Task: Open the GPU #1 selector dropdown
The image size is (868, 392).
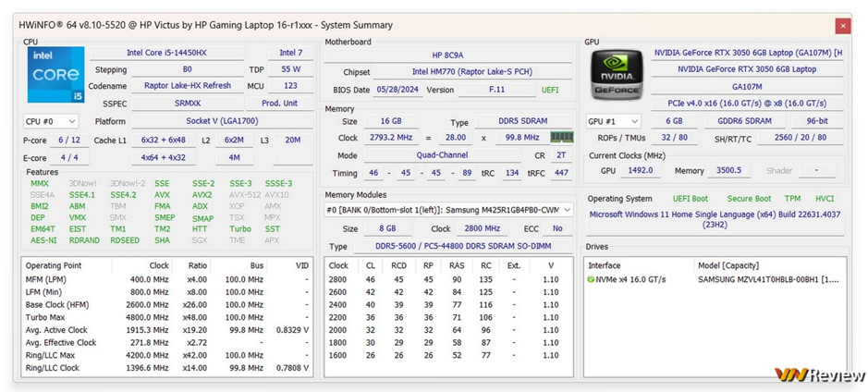Action: point(614,121)
